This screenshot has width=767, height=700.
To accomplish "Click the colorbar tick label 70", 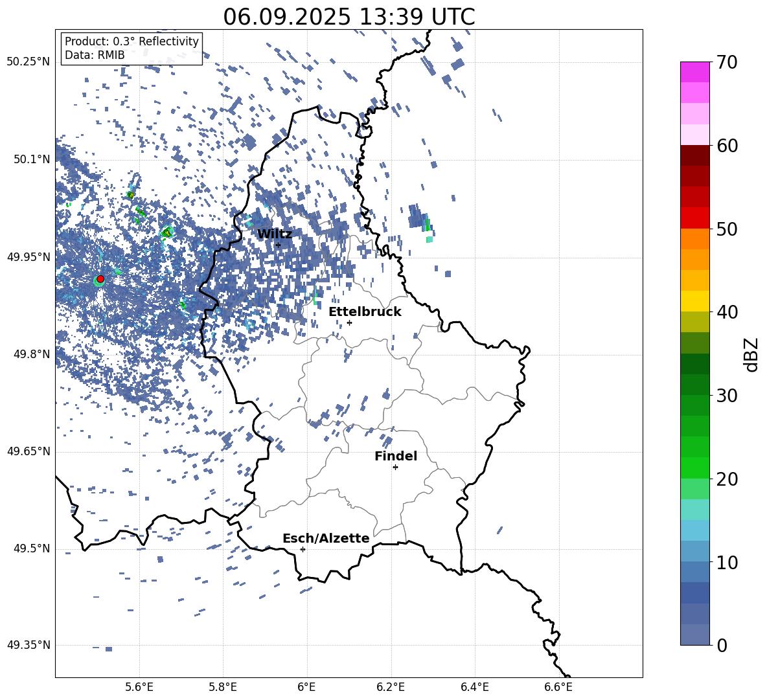I will [727, 62].
